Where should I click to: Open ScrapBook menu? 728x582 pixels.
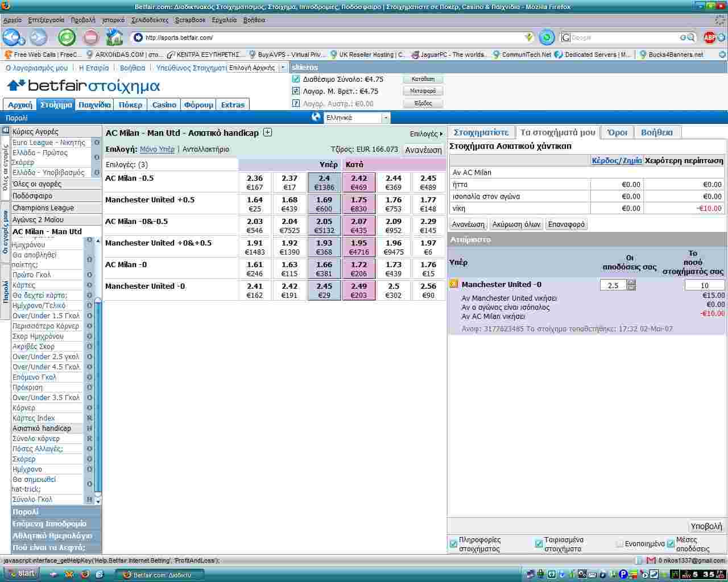pyautogui.click(x=191, y=20)
